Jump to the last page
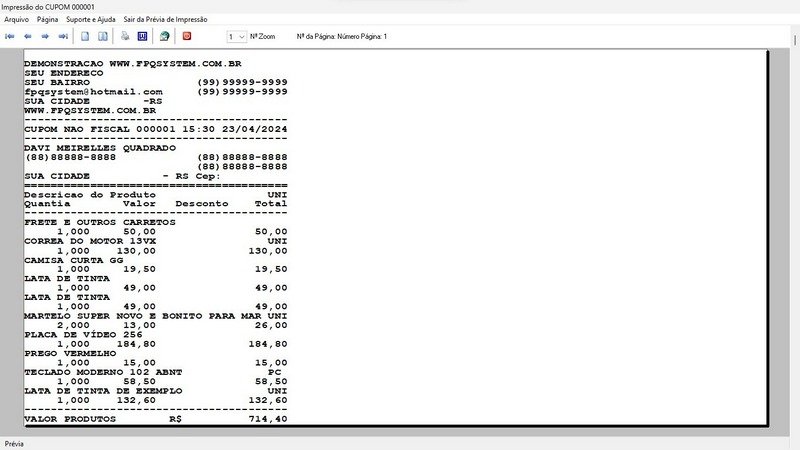 tap(63, 36)
